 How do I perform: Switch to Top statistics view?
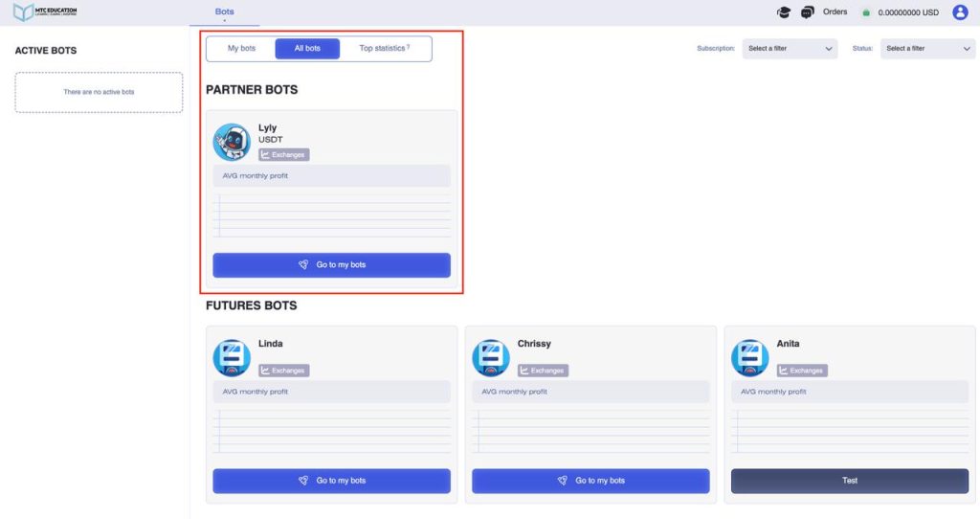pyautogui.click(x=384, y=49)
